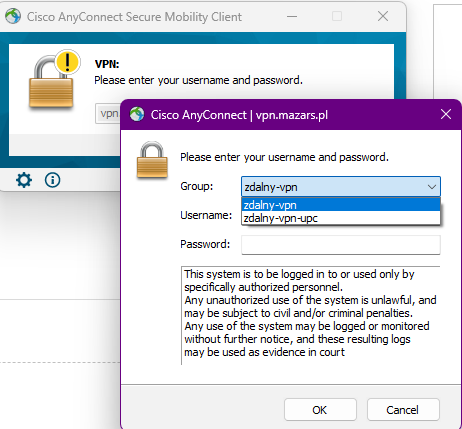
Task: Click the yellow warning padlock icon
Action: click(53, 79)
